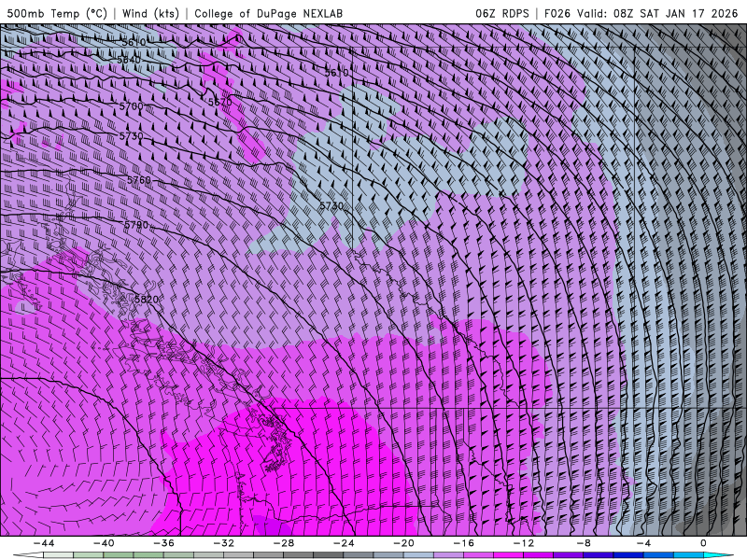747x560 pixels.
Task: Click the -32 label on the temperature legend
Action: pos(223,543)
